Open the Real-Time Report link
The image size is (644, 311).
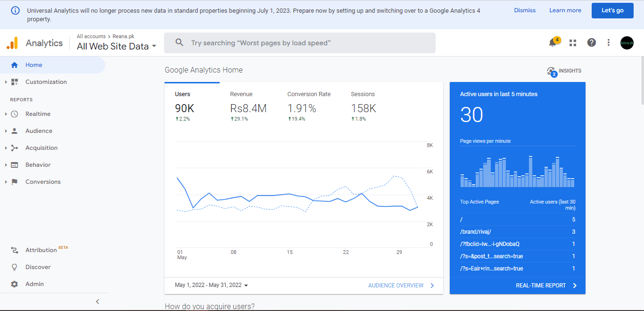click(546, 286)
